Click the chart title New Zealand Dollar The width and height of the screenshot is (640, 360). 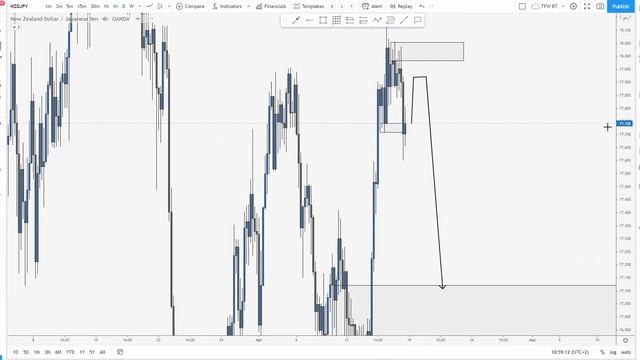pyautogui.click(x=34, y=19)
